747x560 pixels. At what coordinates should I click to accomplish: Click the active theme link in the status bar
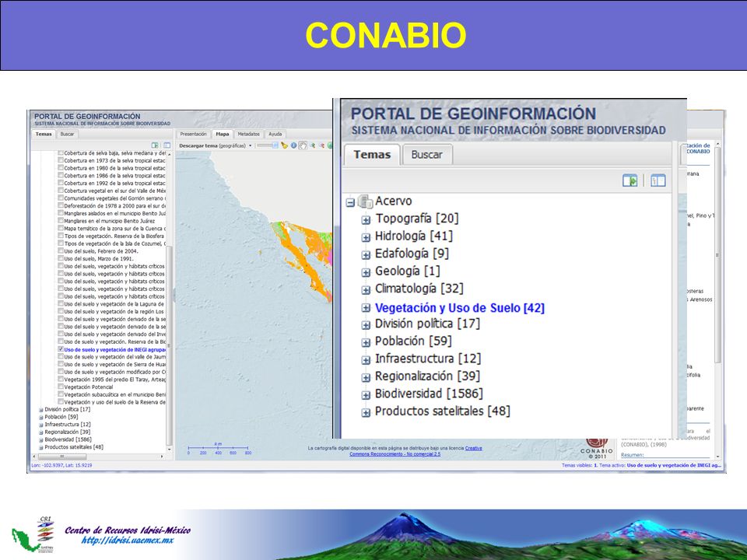point(674,465)
